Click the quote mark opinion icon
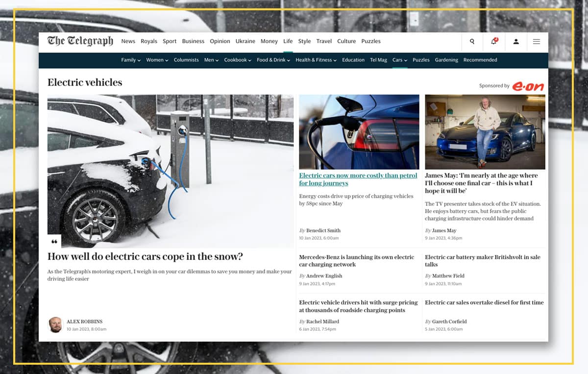The width and height of the screenshot is (588, 374). coord(54,242)
